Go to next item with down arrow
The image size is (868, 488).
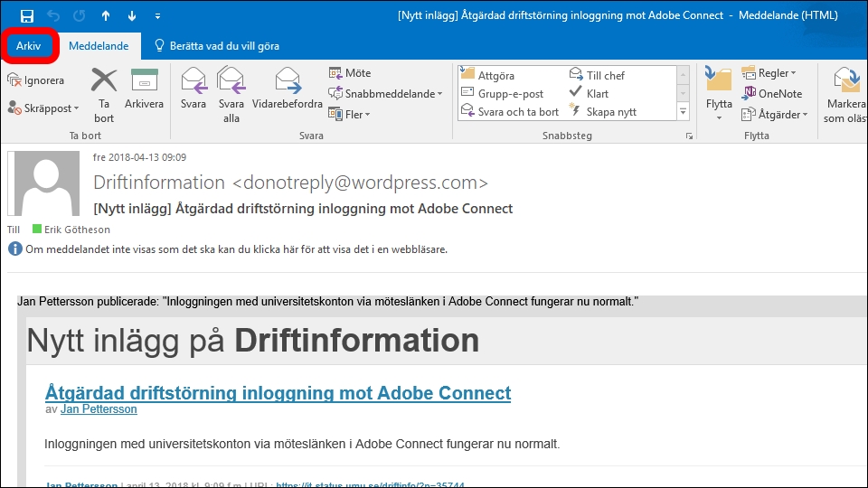[x=132, y=16]
